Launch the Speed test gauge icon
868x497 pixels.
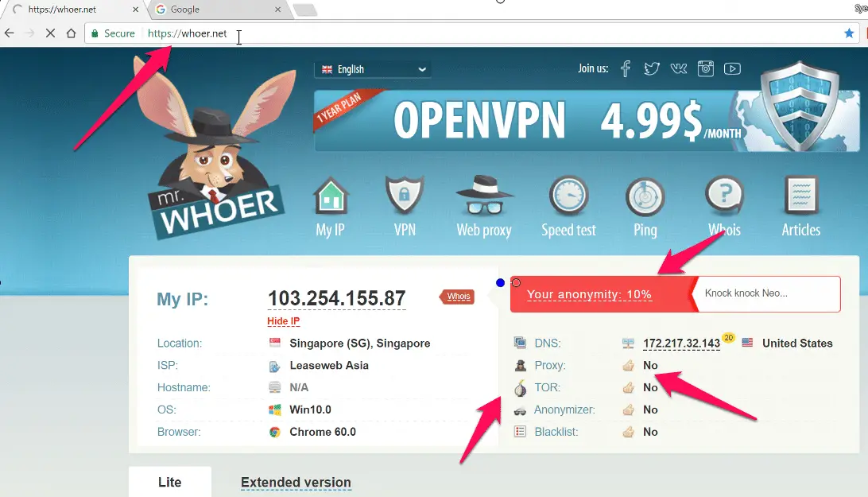coord(568,196)
